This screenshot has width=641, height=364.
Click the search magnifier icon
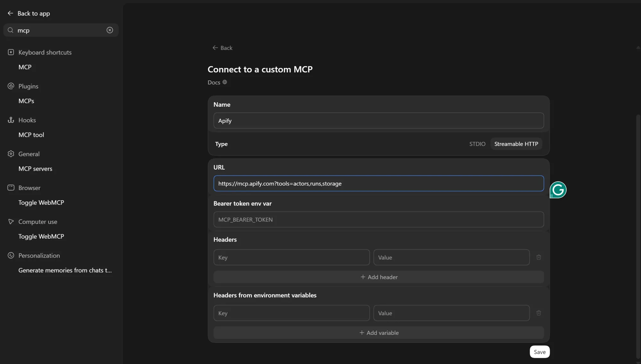[11, 30]
